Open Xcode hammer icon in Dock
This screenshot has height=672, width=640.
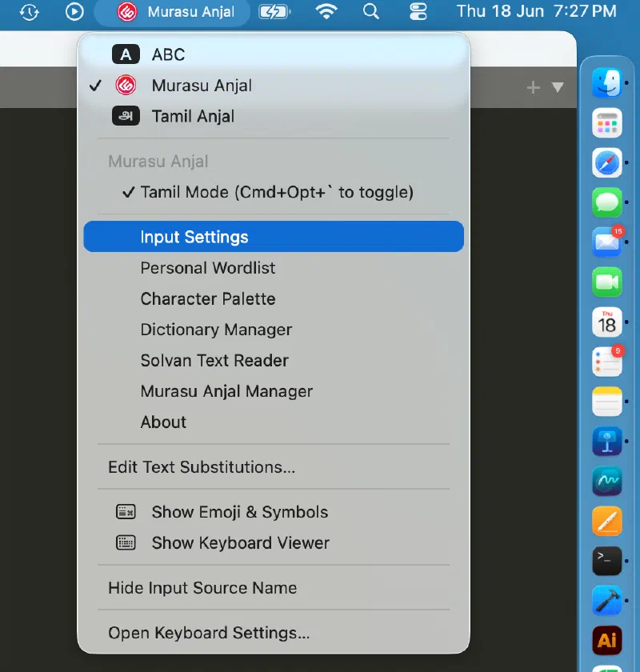click(607, 601)
